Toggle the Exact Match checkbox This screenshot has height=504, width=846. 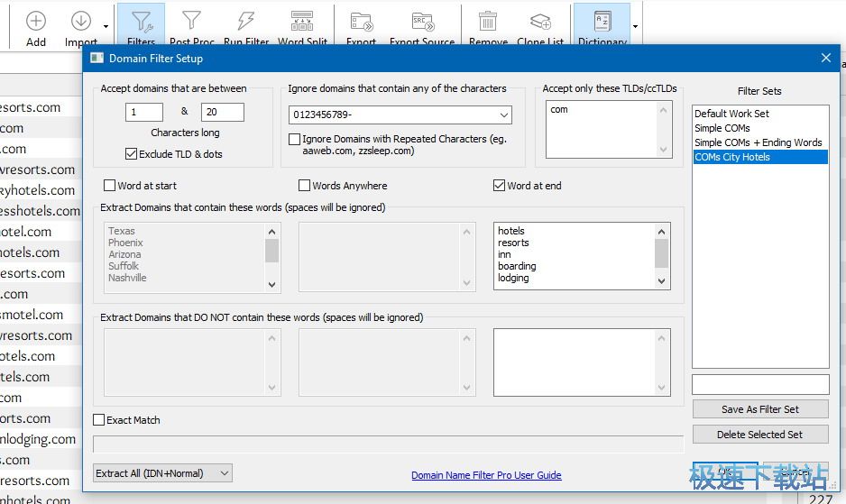point(99,420)
